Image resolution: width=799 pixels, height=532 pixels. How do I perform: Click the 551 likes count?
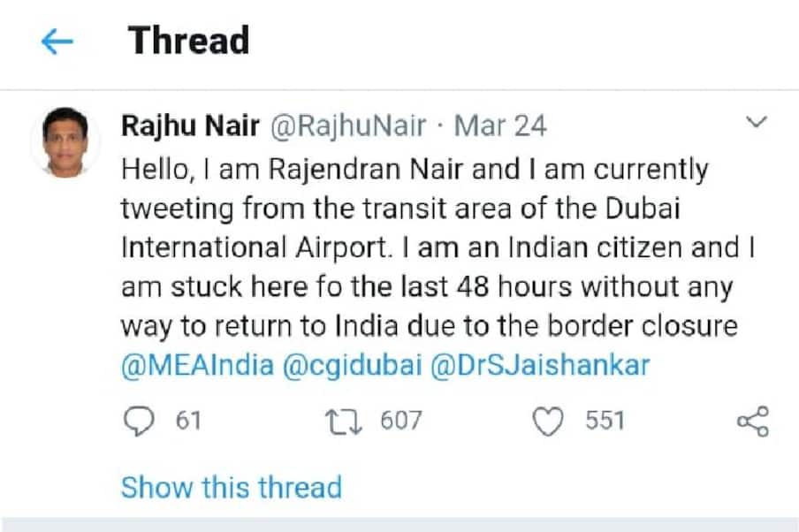point(605,421)
